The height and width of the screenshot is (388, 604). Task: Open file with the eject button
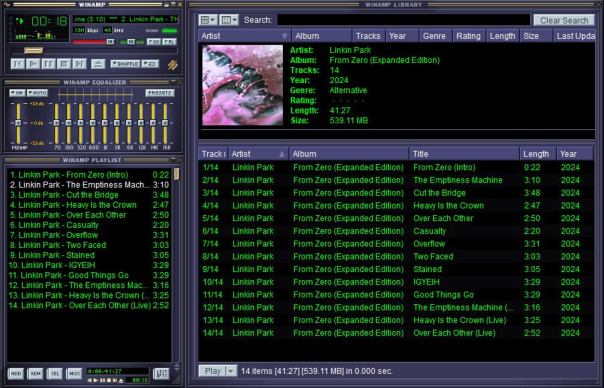pyautogui.click(x=98, y=64)
